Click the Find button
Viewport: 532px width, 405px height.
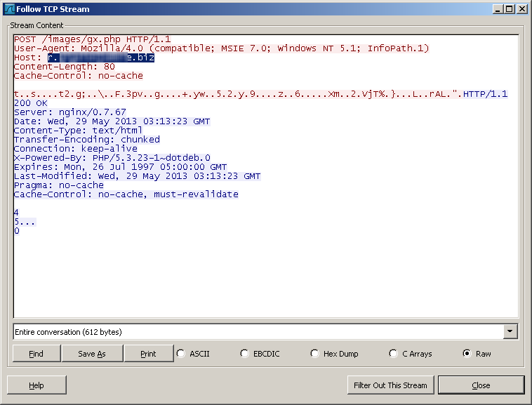36,354
